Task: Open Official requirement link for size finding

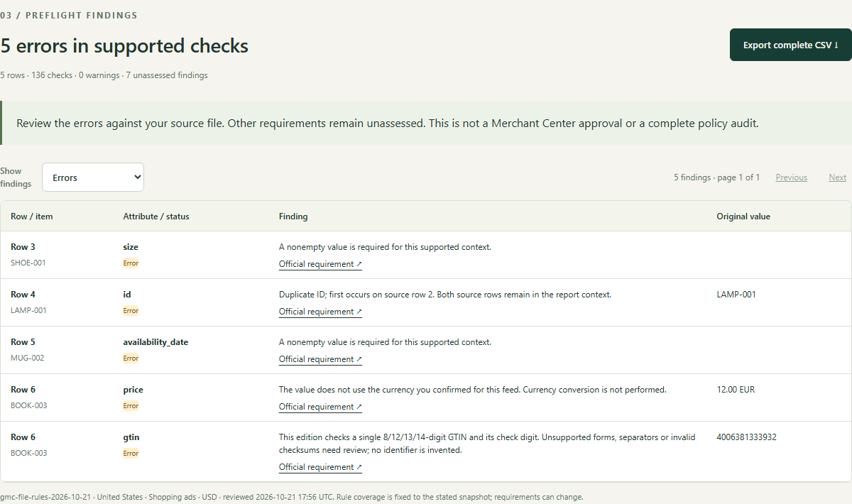Action: (320, 264)
